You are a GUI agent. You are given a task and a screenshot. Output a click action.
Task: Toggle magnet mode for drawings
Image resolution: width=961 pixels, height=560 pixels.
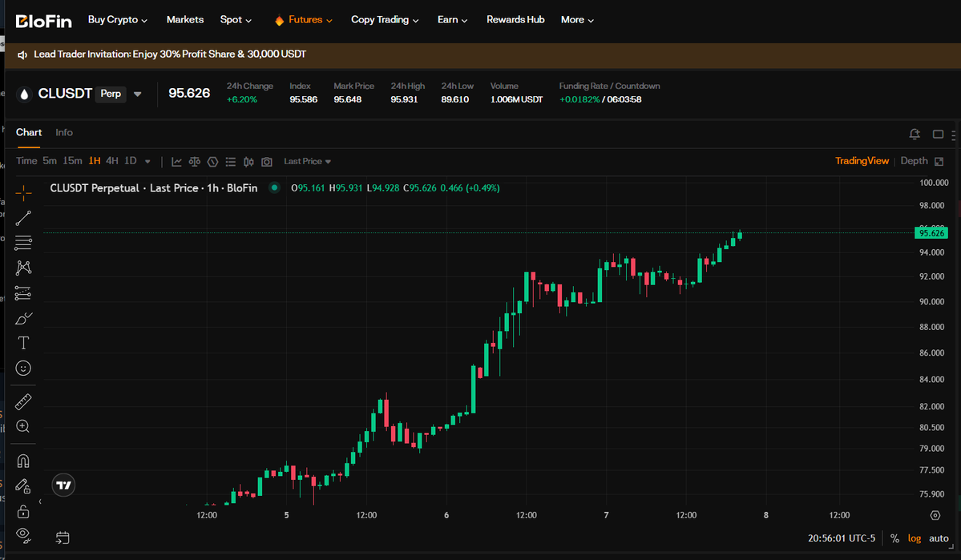point(23,461)
